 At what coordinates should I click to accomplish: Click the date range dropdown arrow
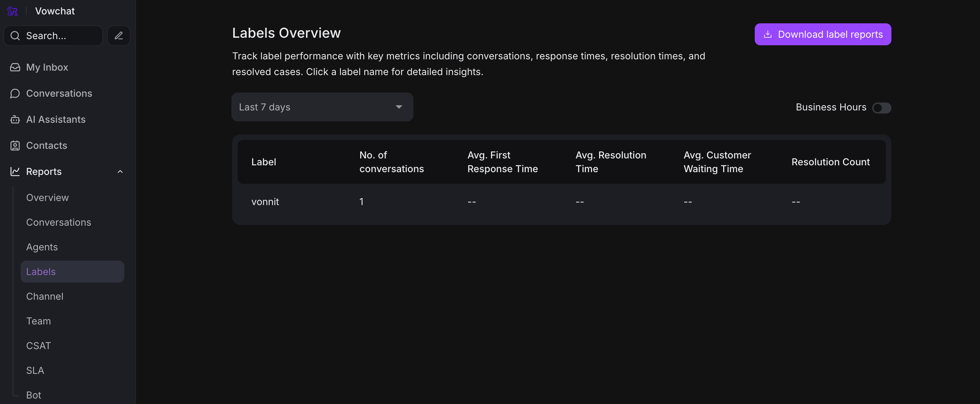coord(399,107)
